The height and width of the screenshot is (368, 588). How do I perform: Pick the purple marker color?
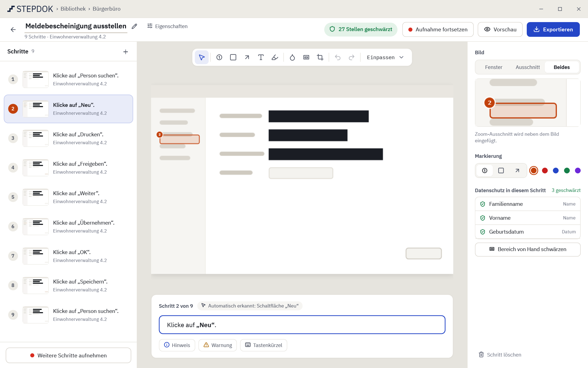click(x=578, y=171)
